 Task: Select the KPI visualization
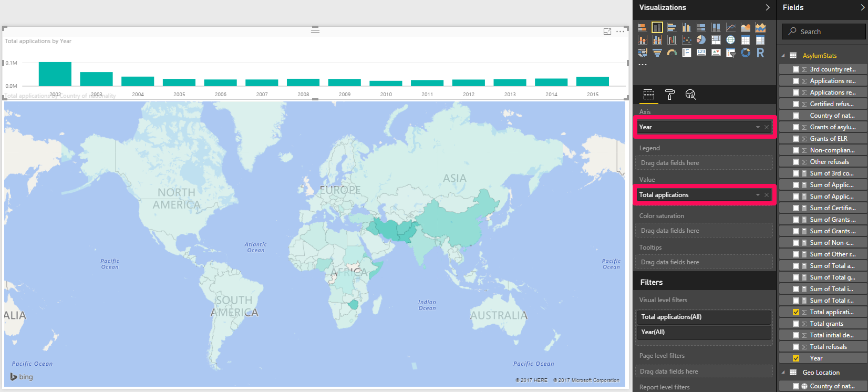(x=716, y=53)
